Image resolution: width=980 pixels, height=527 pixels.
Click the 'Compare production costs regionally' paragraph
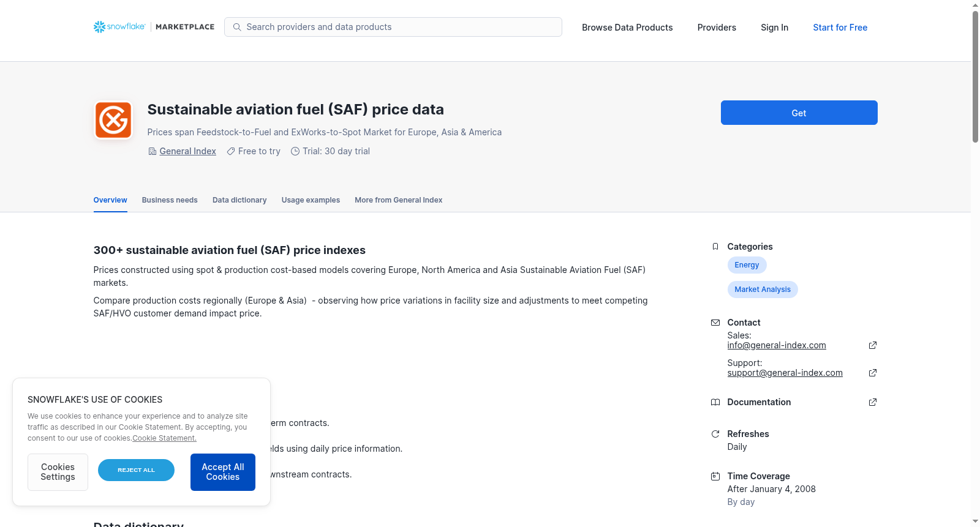pos(371,307)
